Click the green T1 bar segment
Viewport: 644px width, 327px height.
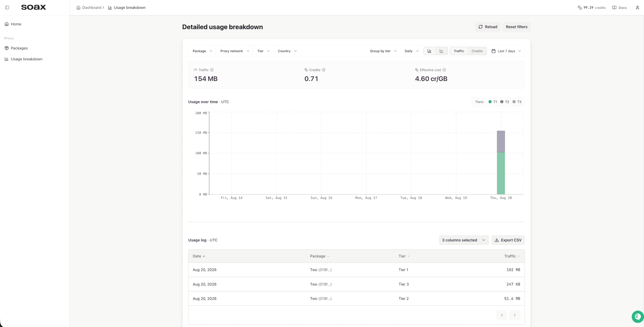[x=501, y=173]
